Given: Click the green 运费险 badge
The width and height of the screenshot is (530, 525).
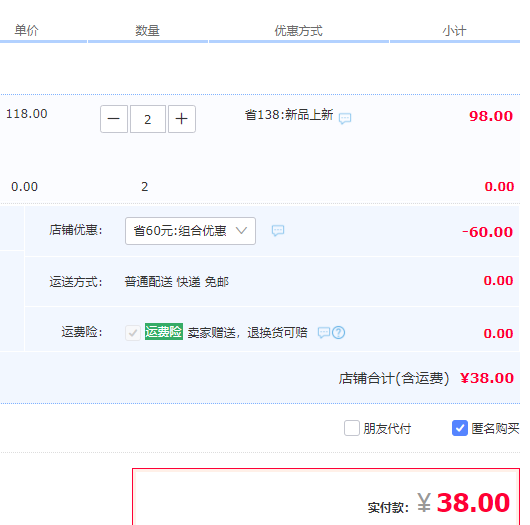Looking at the screenshot, I should [x=164, y=332].
